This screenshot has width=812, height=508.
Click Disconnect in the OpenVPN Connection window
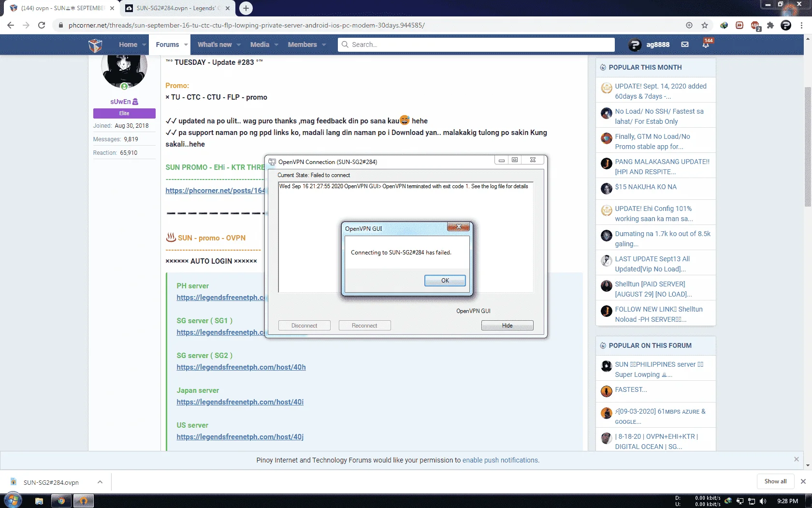click(304, 326)
